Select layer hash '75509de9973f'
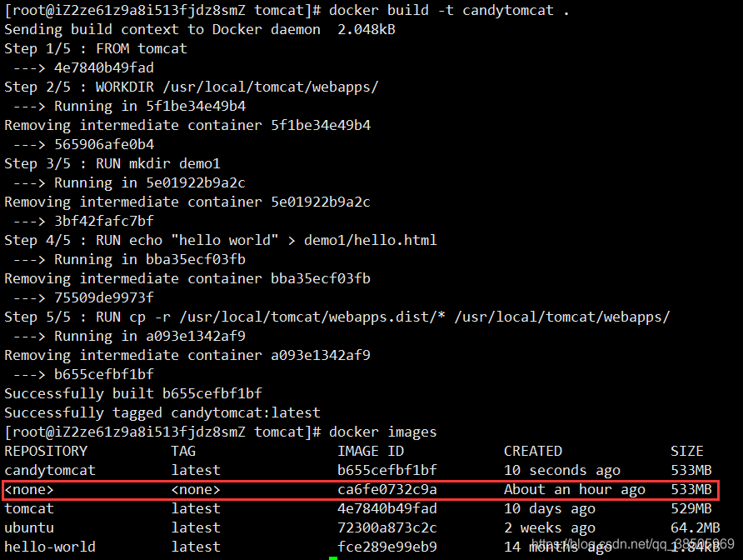Viewport: 743px width, 560px height. click(x=104, y=297)
